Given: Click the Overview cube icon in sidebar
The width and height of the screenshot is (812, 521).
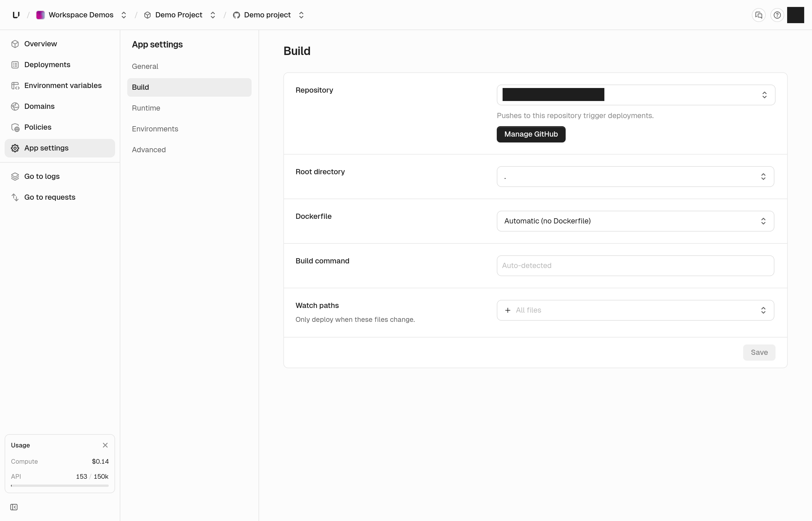Looking at the screenshot, I should click(x=15, y=44).
